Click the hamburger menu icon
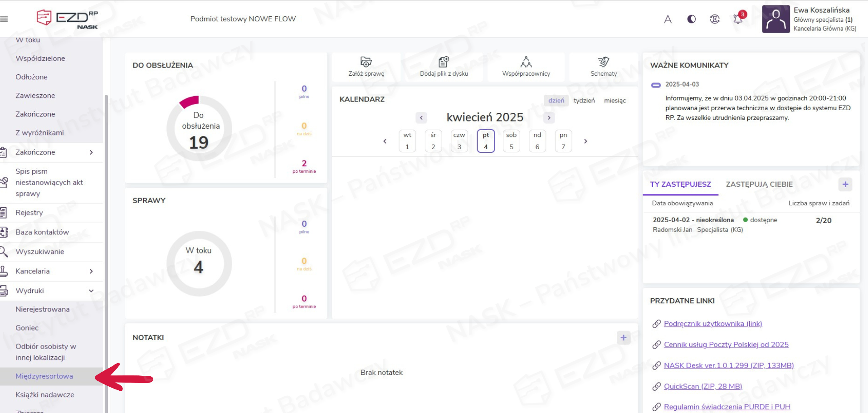Screen dimensions: 868x413 coord(4,19)
